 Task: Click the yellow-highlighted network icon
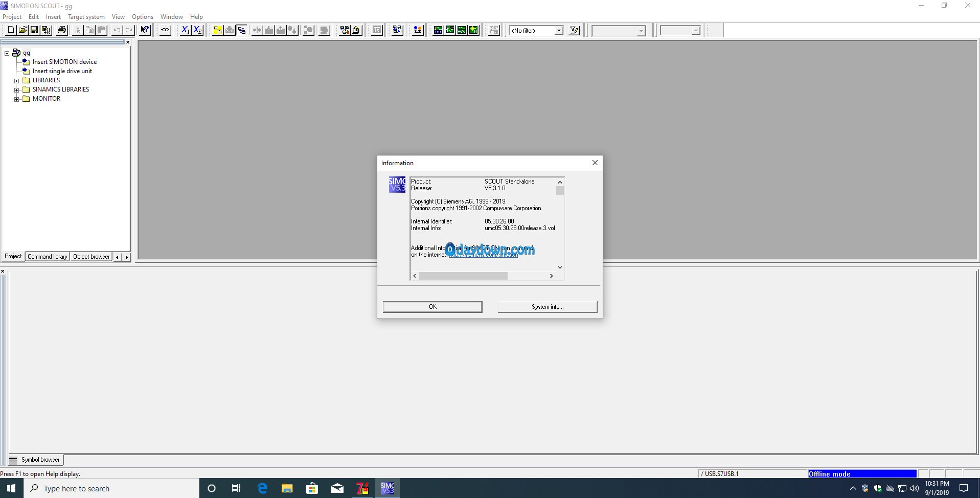click(x=218, y=30)
